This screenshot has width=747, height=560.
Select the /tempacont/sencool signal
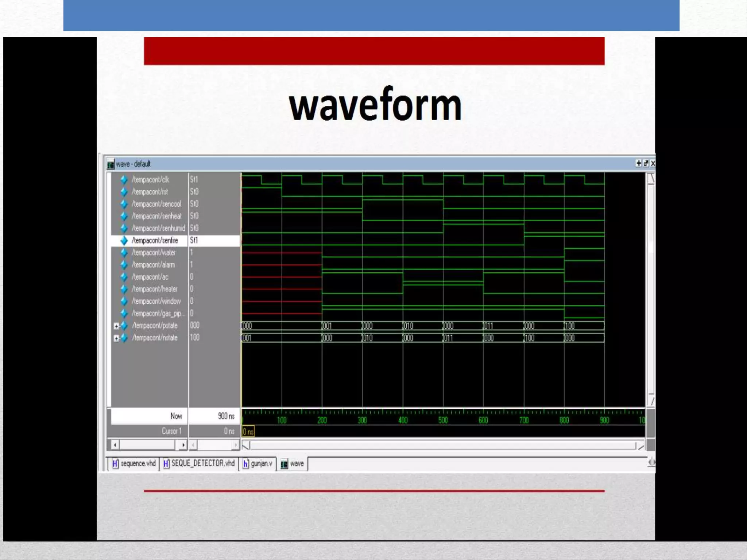156,204
